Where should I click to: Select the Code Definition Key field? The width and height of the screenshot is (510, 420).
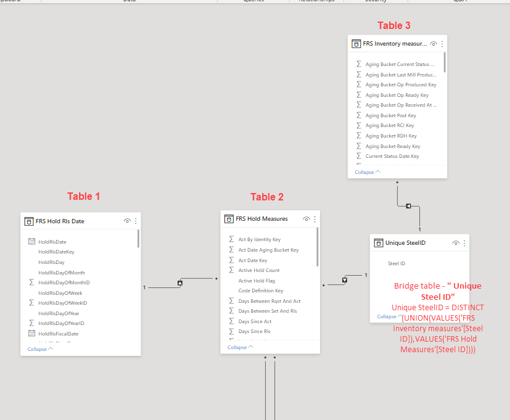coord(260,290)
